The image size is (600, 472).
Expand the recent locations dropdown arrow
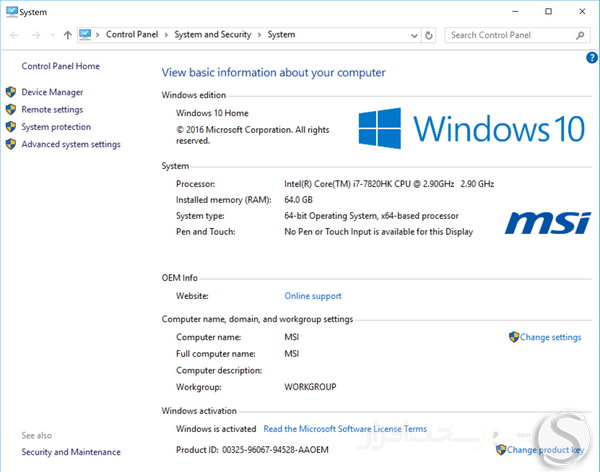[50, 35]
